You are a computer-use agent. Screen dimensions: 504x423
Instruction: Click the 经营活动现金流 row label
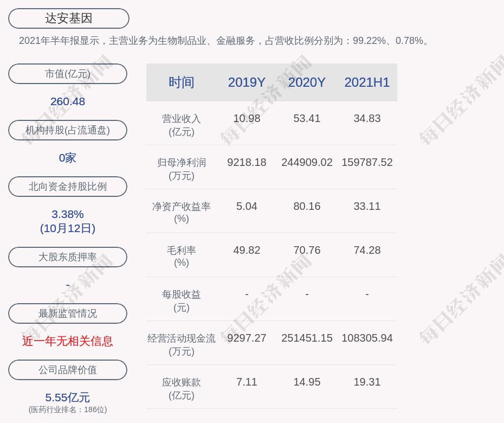click(182, 344)
